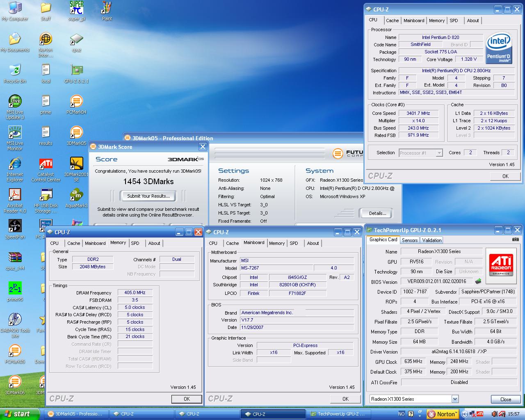525x420 pixels.
Task: Open SPD tab in top-right CPU-Z window
Action: 454,21
